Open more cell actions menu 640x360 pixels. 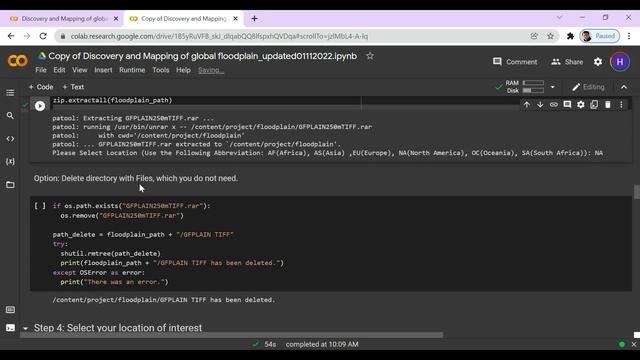pos(621,105)
